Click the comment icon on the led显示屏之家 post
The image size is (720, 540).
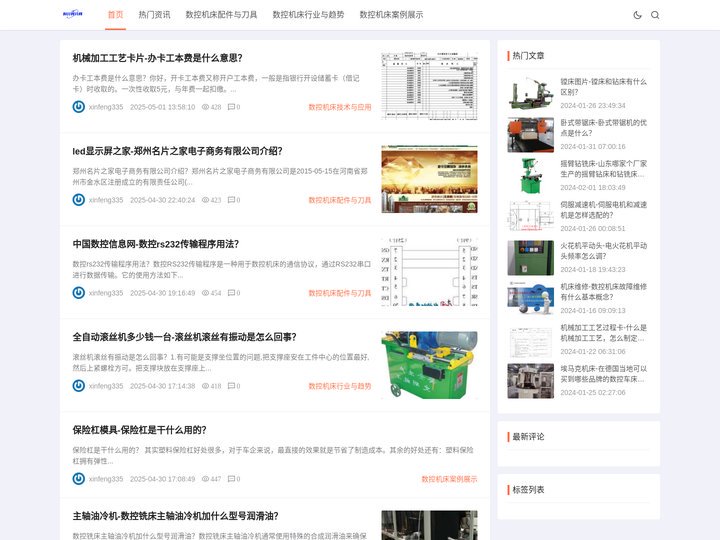[x=231, y=200]
